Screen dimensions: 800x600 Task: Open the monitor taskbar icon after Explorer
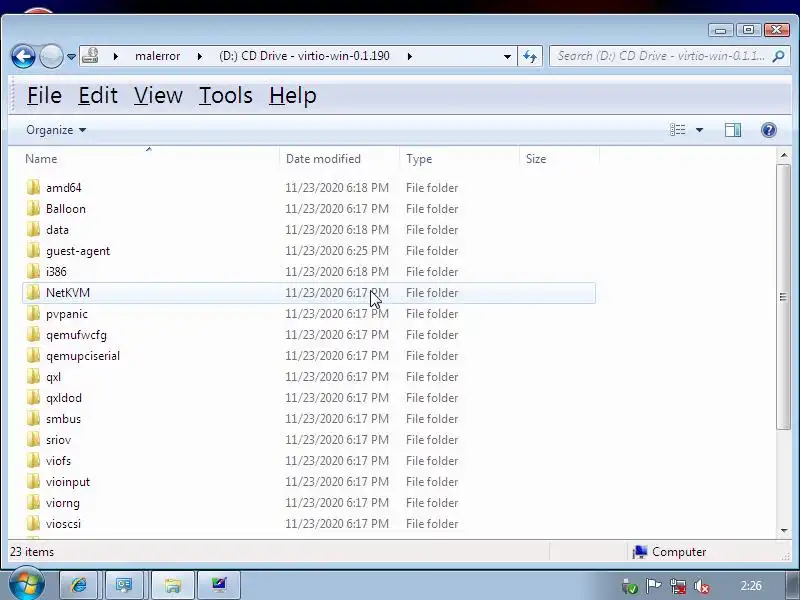click(x=219, y=585)
